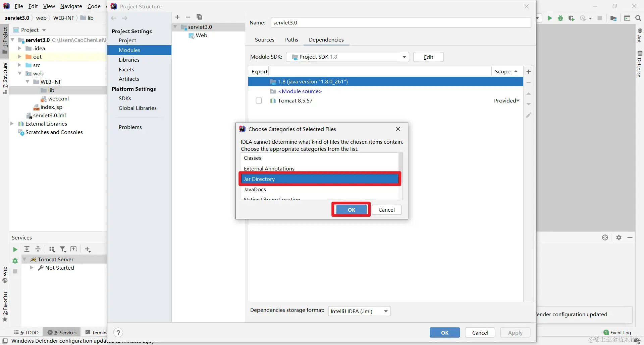Expand the Not Started node
The width and height of the screenshot is (644, 345).
pos(32,268)
